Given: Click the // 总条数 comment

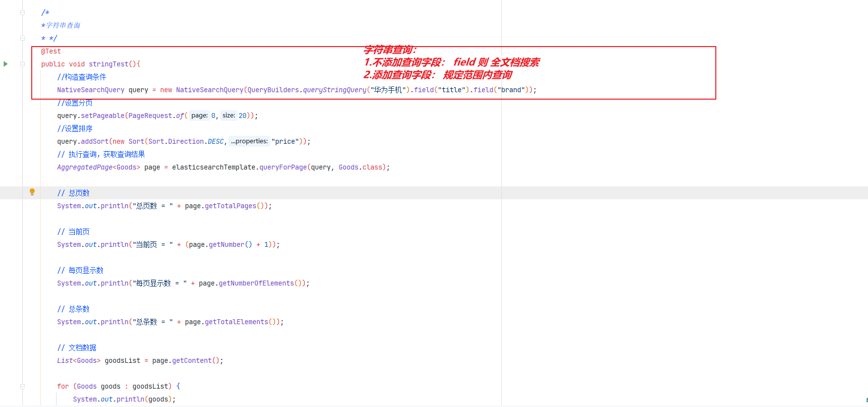Looking at the screenshot, I should pyautogui.click(x=73, y=309).
